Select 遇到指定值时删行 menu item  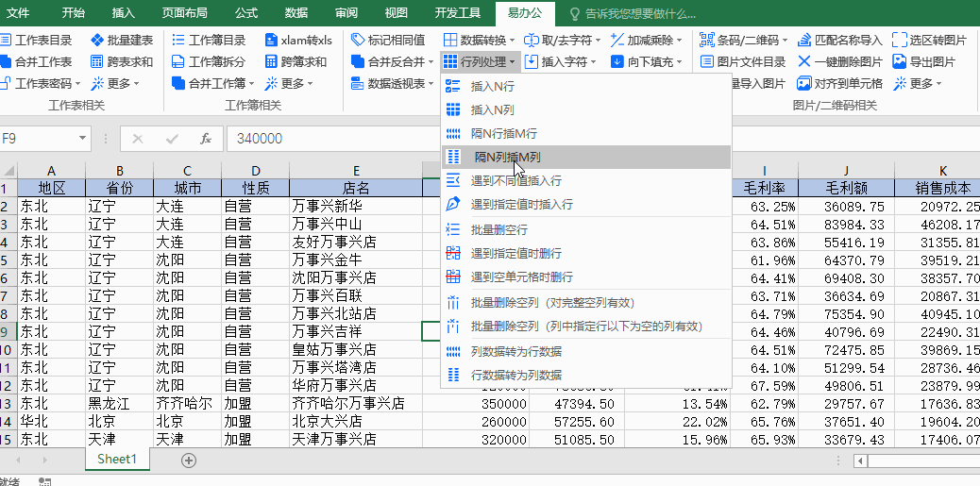585,254
